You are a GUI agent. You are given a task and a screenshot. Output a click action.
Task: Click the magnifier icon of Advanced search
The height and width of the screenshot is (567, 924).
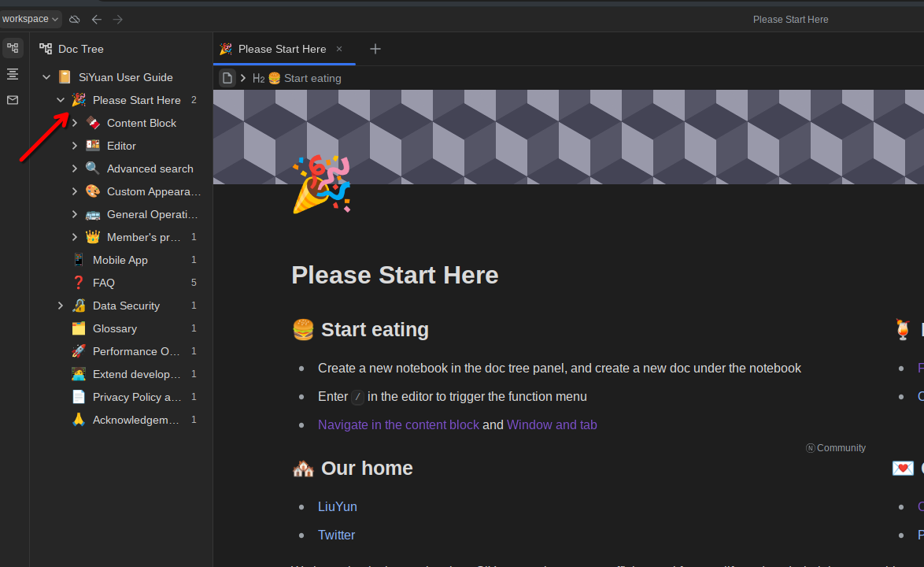[93, 169]
